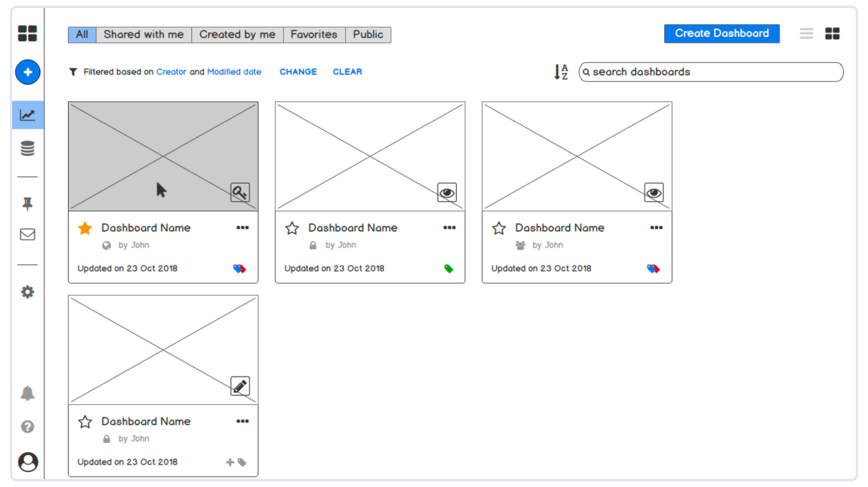This screenshot has height=487, width=868.
Task: Open three-dots menu of first dashboard card
Action: [243, 228]
